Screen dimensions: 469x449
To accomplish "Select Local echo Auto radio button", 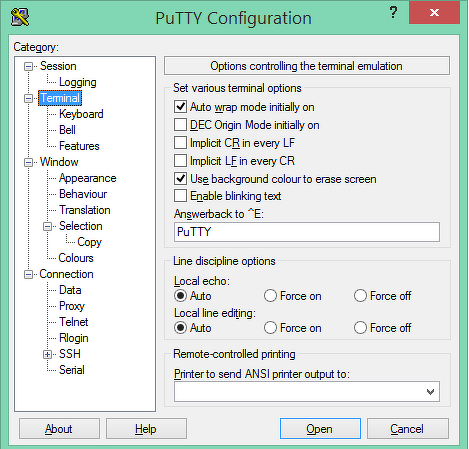I will [180, 296].
